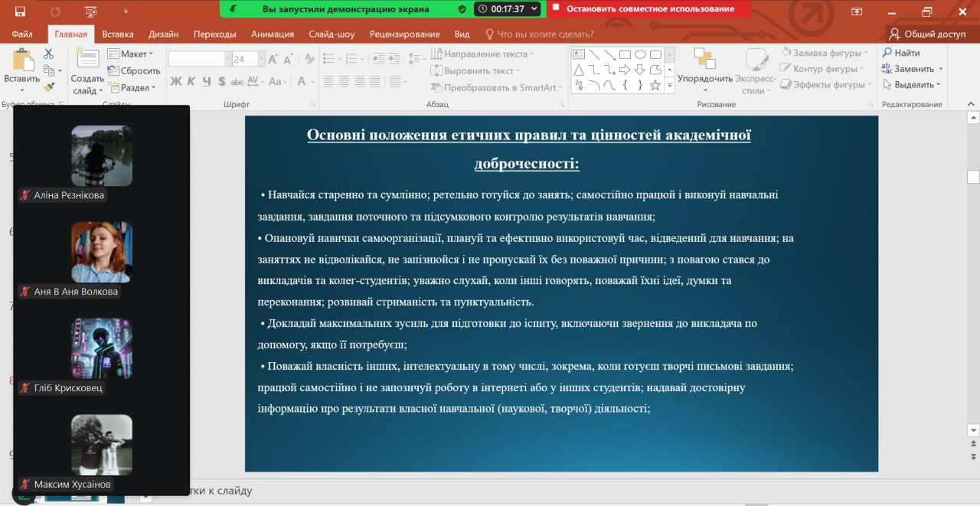The height and width of the screenshot is (506, 980).
Task: Select the Format Painter brush icon
Action: (x=48, y=87)
